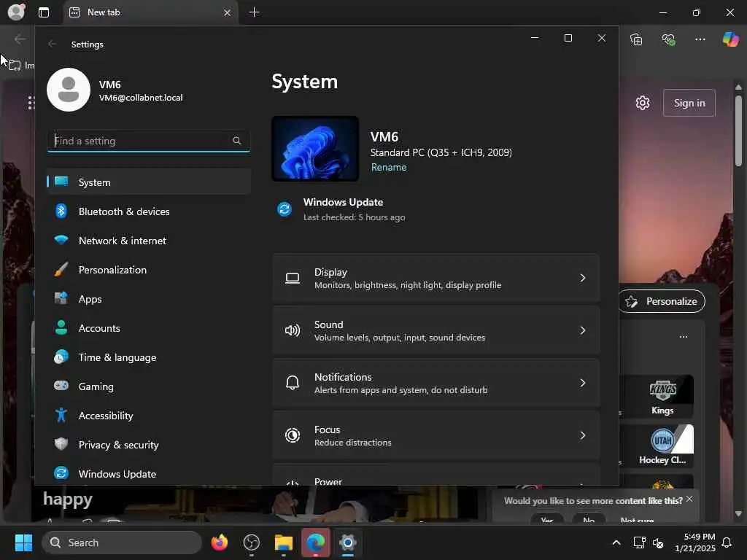
Task: Open Bluetooth & devices settings
Action: (x=149, y=211)
